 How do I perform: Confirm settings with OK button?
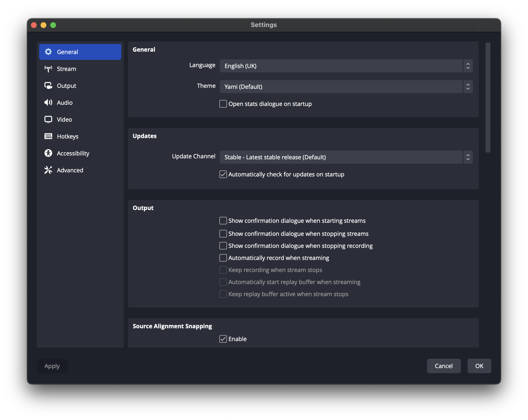tap(479, 366)
